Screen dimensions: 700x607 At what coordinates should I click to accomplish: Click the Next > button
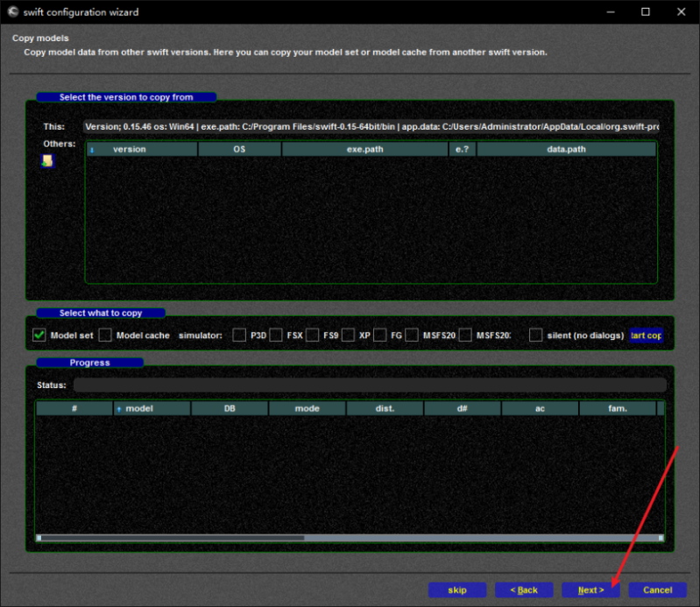pos(590,589)
